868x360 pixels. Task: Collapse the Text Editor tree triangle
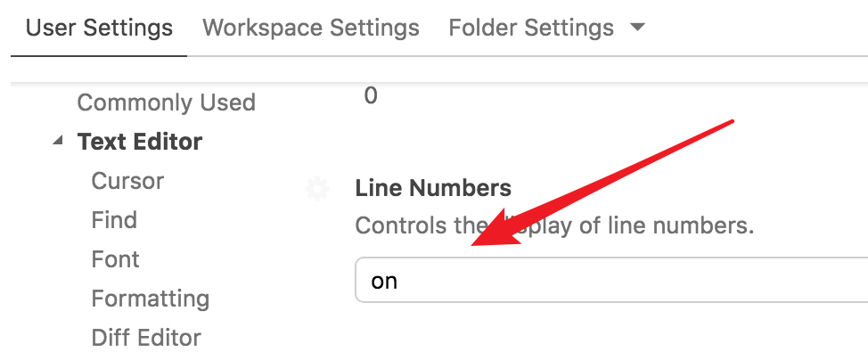coord(59,142)
